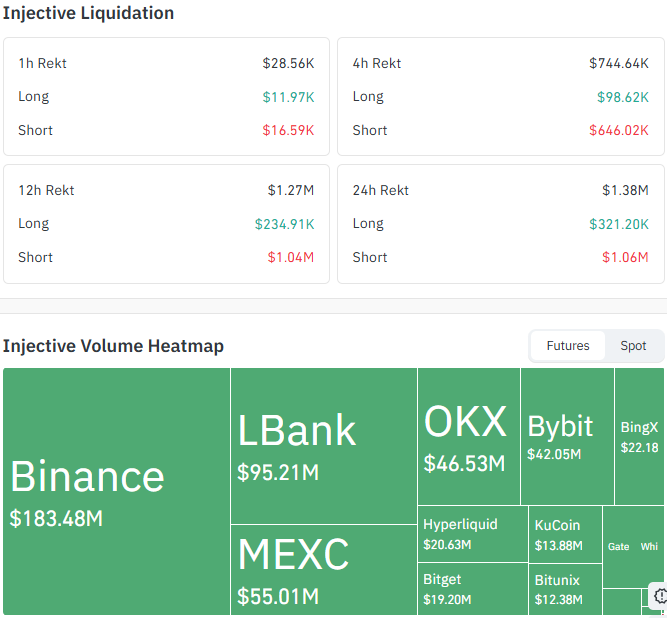Click the 4h Short value $646.02K
The height and width of the screenshot is (618, 667).
coord(619,130)
